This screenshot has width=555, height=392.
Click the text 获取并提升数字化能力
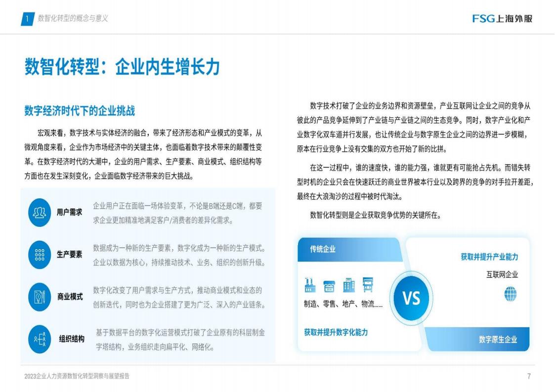(x=336, y=332)
